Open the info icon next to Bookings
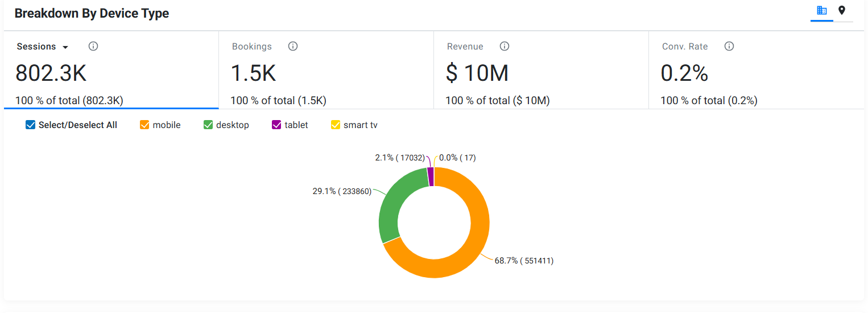The width and height of the screenshot is (868, 313). pos(293,46)
